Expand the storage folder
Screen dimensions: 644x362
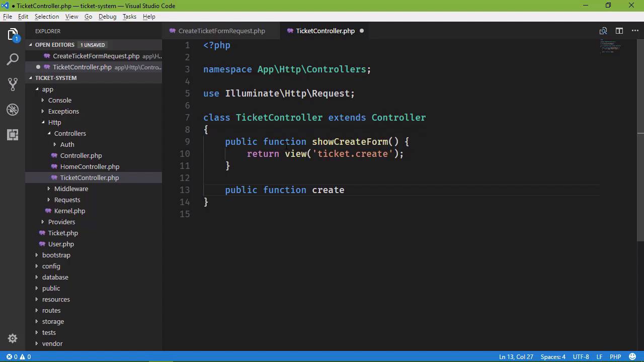(37, 321)
